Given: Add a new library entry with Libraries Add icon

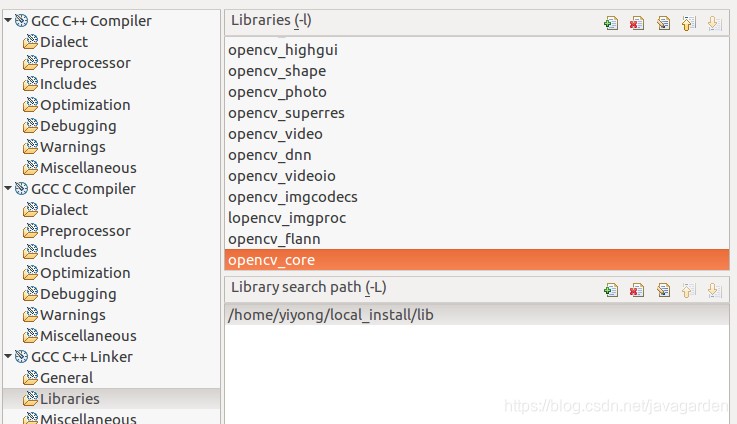Looking at the screenshot, I should pos(611,23).
